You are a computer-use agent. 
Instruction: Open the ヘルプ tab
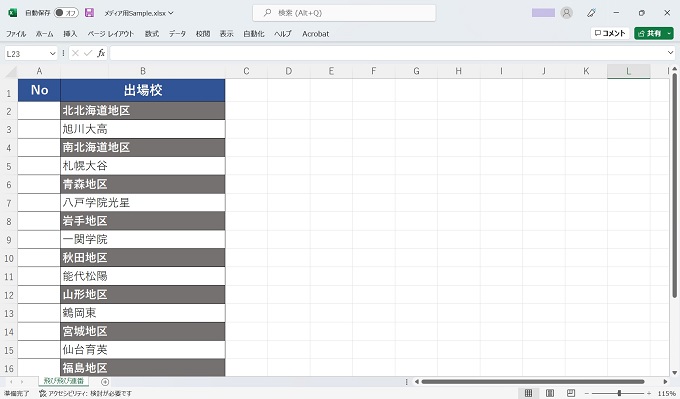click(283, 34)
